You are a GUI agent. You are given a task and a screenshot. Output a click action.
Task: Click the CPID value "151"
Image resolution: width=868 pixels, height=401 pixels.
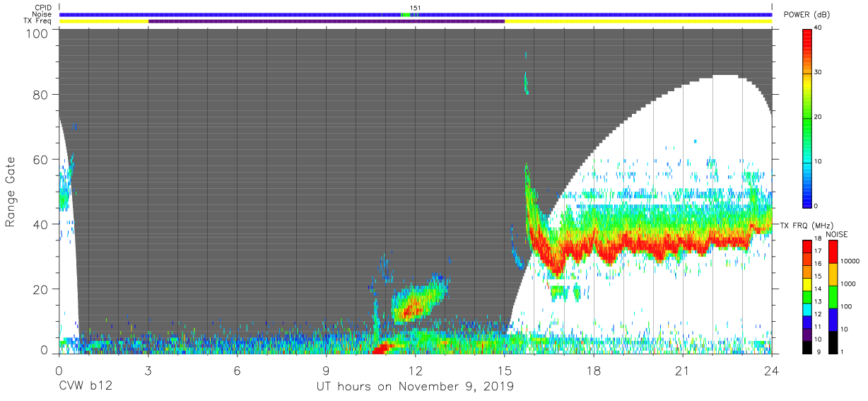pyautogui.click(x=416, y=8)
